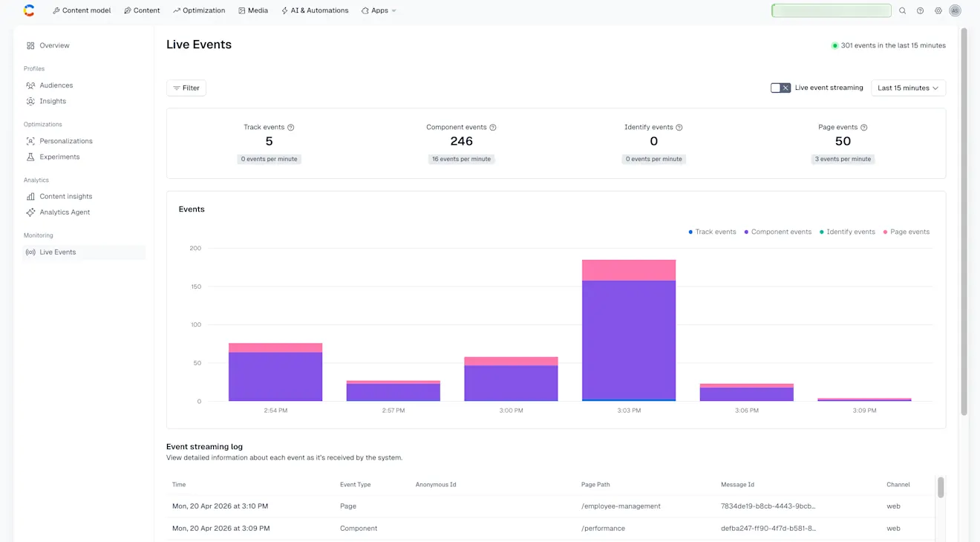
Task: Click the Filter button
Action: pos(186,87)
